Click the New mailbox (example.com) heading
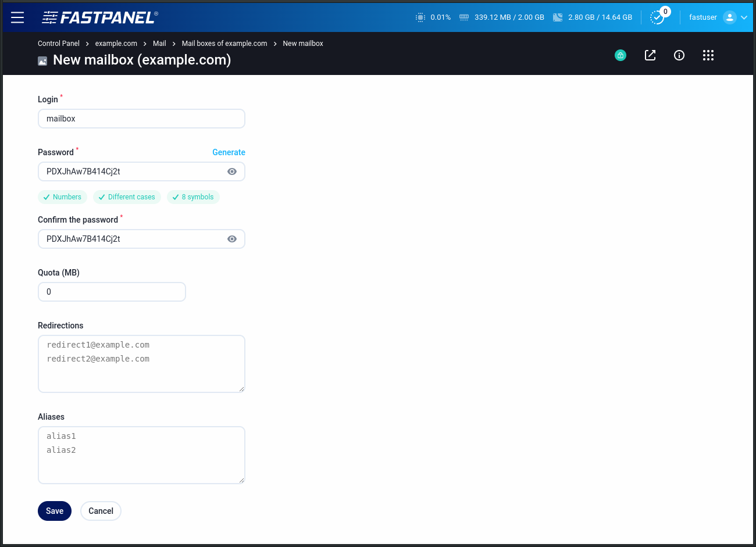This screenshot has height=547, width=756. [x=142, y=60]
